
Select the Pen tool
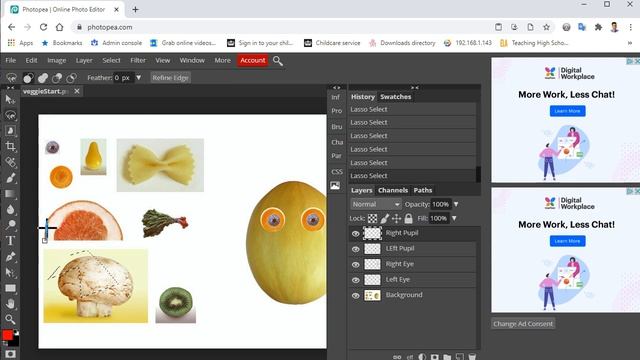pyautogui.click(x=10, y=256)
